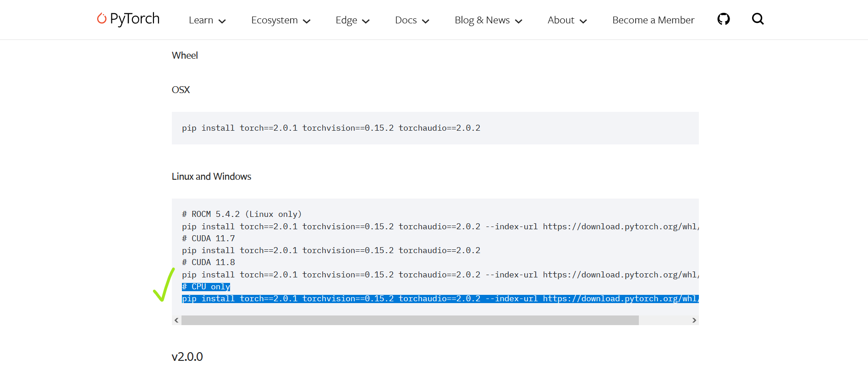The image size is (868, 387).
Task: Click the v2.0.0 section heading
Action: coord(187,357)
